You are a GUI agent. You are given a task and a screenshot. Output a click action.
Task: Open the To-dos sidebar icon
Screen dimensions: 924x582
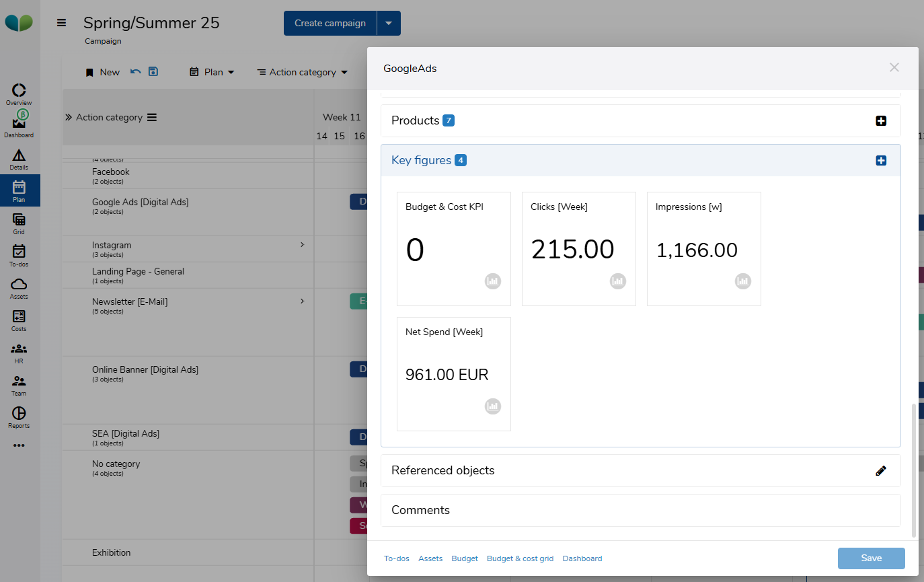pos(19,256)
